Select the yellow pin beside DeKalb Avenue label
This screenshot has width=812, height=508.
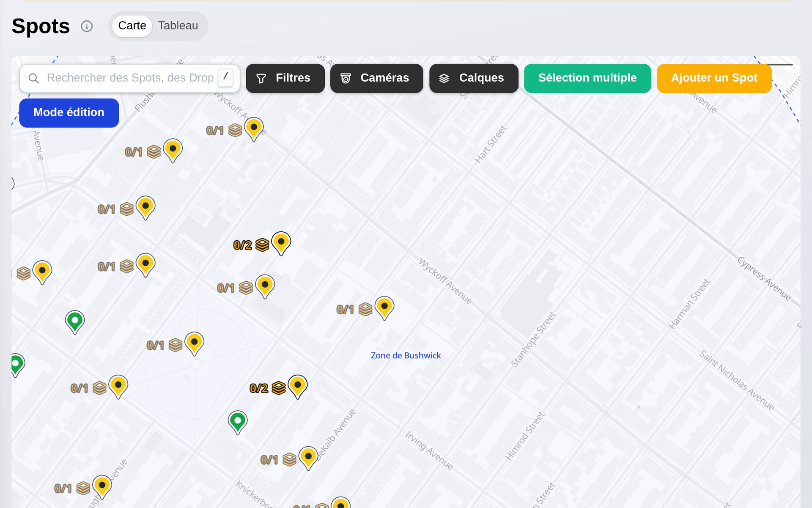[x=308, y=458]
